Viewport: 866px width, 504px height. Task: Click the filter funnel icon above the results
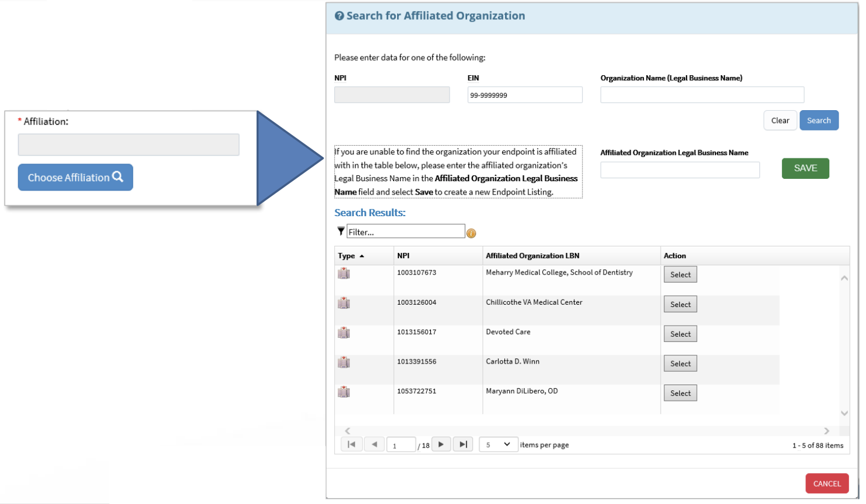(340, 231)
